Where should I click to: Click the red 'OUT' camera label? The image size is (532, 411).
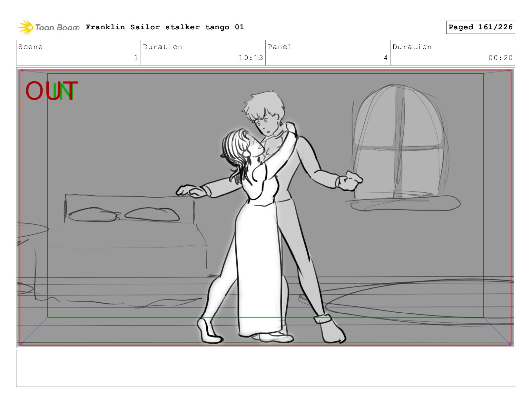[x=51, y=91]
